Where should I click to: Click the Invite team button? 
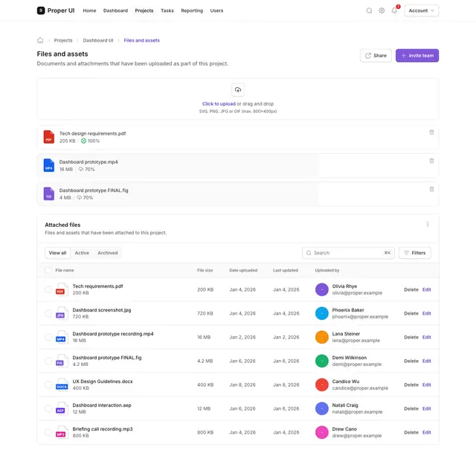tap(416, 56)
